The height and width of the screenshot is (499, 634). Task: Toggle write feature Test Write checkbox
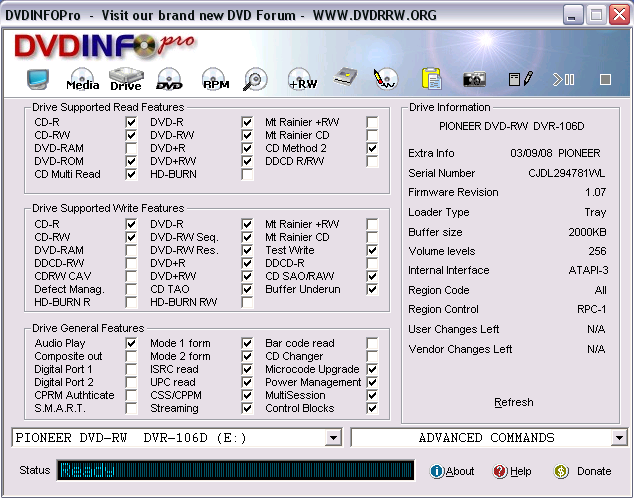(x=372, y=250)
